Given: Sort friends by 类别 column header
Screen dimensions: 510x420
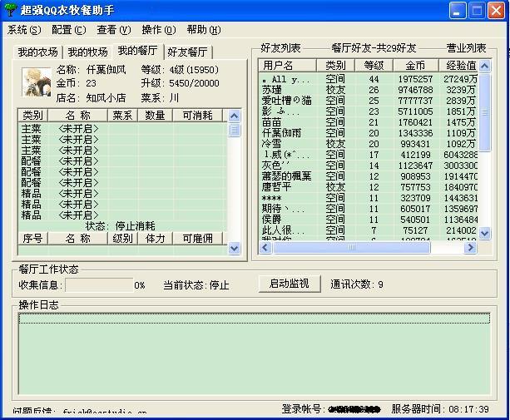Looking at the screenshot, I should (x=335, y=66).
